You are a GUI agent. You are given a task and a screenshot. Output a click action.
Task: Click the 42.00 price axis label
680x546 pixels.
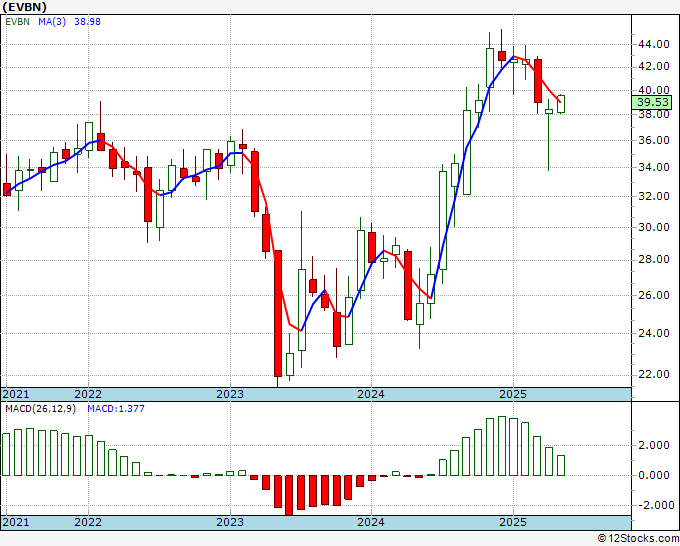(x=654, y=66)
